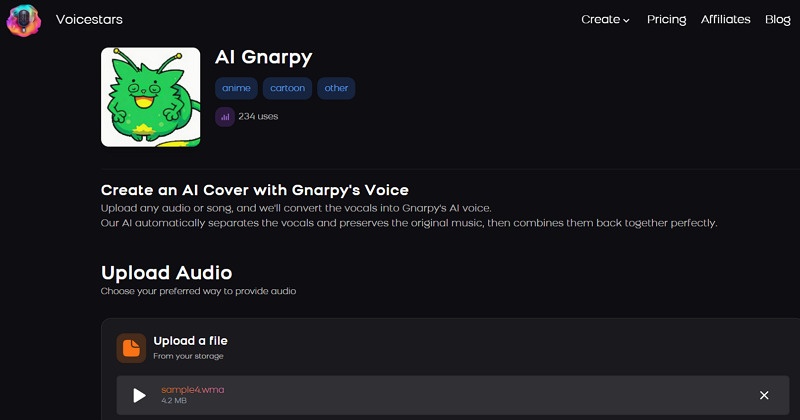
Task: Go to the Affiliates page
Action: point(726,19)
